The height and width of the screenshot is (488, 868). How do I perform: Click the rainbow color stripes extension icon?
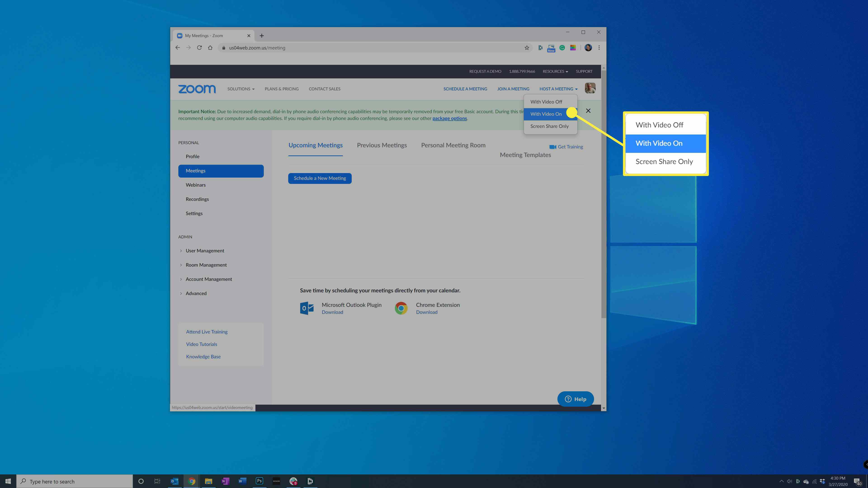573,48
